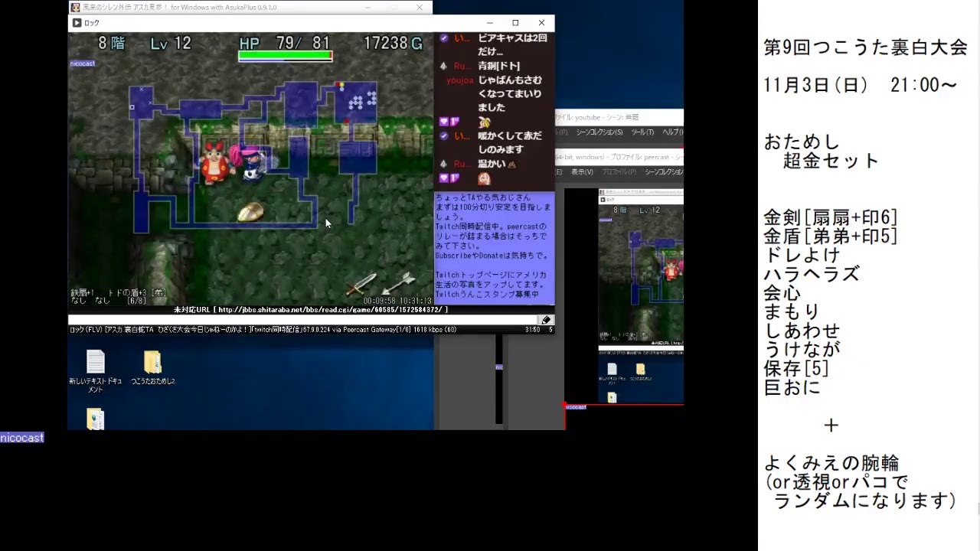This screenshot has height=551, width=980.
Task: Click the Peercast stream status bar text
Action: tap(263, 330)
